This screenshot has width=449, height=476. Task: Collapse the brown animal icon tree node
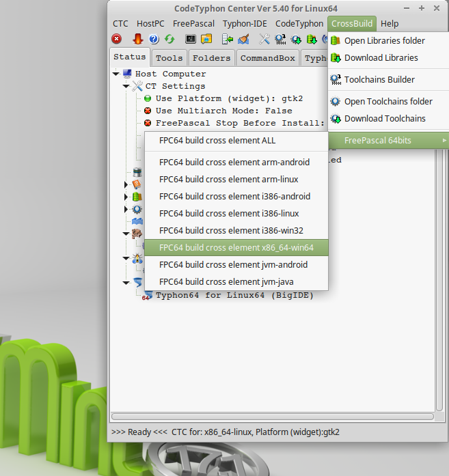[126, 234]
